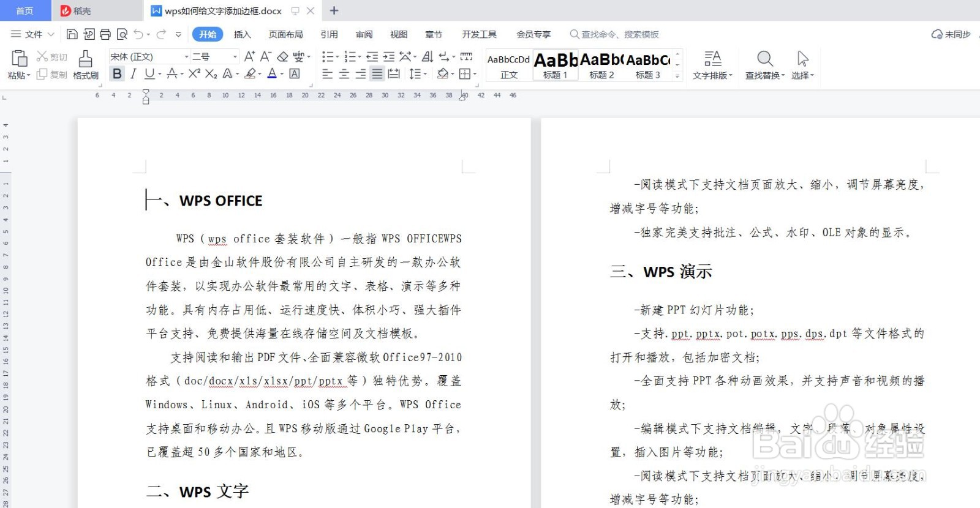Click the Sort (A with down arrow) icon

[x=428, y=56]
